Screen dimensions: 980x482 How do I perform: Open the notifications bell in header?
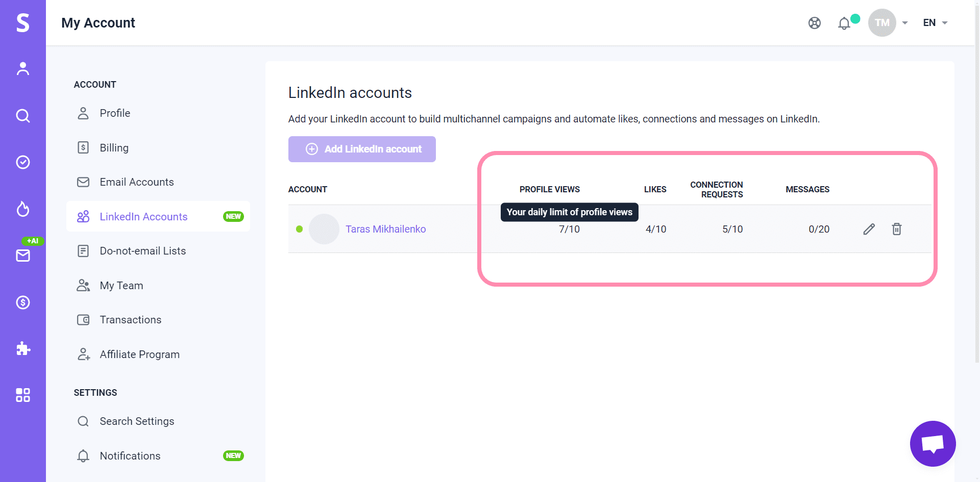844,23
